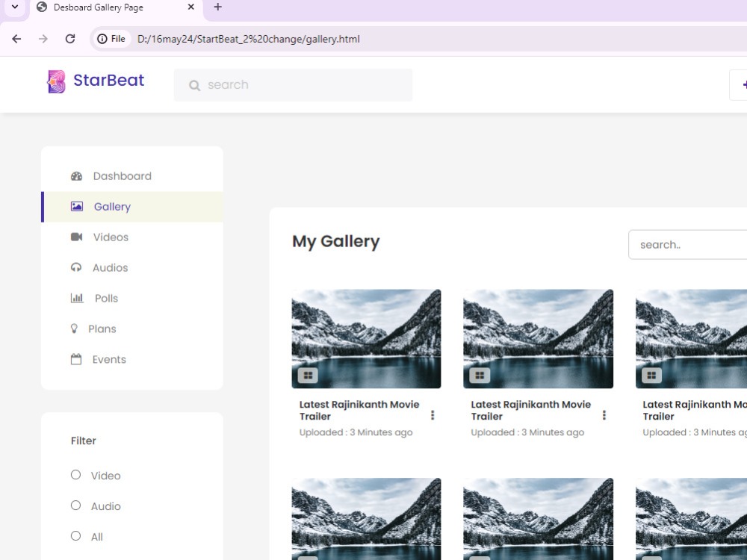Open Dashboard from the sidebar menu
This screenshot has height=560, width=747.
click(x=132, y=176)
